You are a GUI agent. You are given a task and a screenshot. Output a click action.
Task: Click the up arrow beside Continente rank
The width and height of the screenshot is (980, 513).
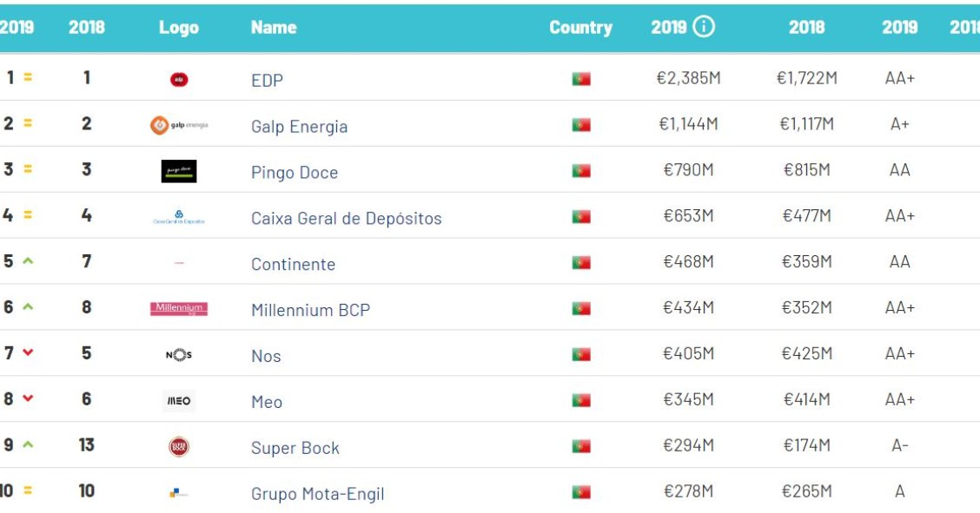29,260
